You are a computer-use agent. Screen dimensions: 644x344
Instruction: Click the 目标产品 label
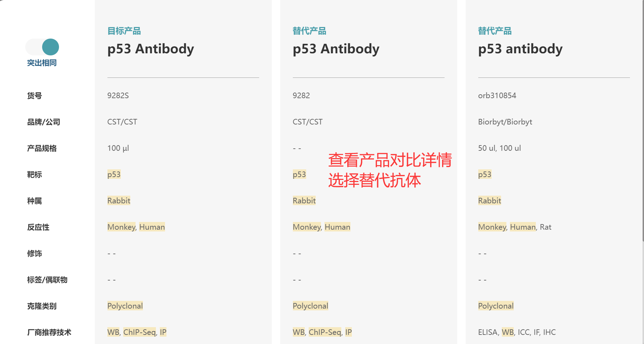point(124,31)
